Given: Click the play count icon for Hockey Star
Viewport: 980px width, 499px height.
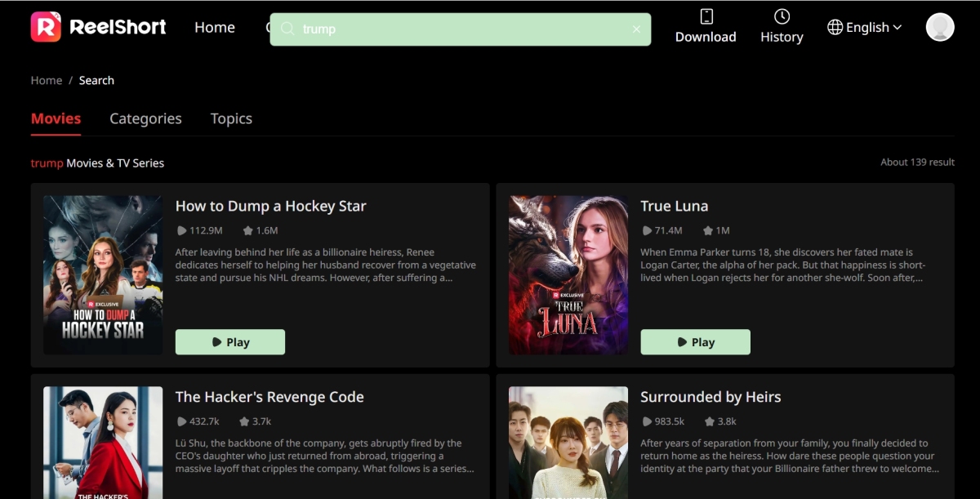Looking at the screenshot, I should pyautogui.click(x=181, y=231).
